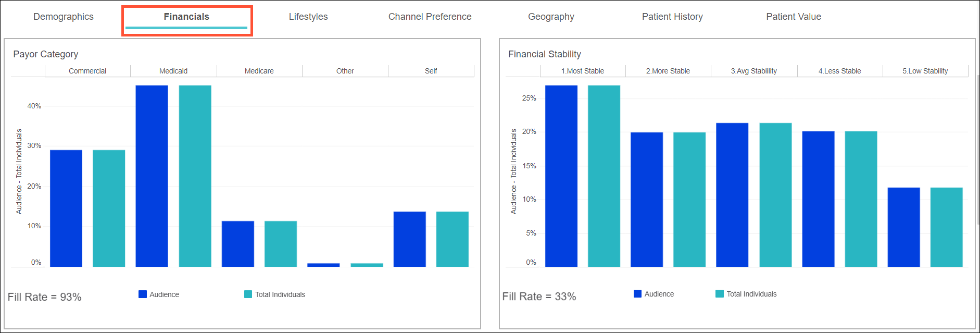The height and width of the screenshot is (333, 980).
Task: Switch to the Patient Value tab
Action: 794,17
